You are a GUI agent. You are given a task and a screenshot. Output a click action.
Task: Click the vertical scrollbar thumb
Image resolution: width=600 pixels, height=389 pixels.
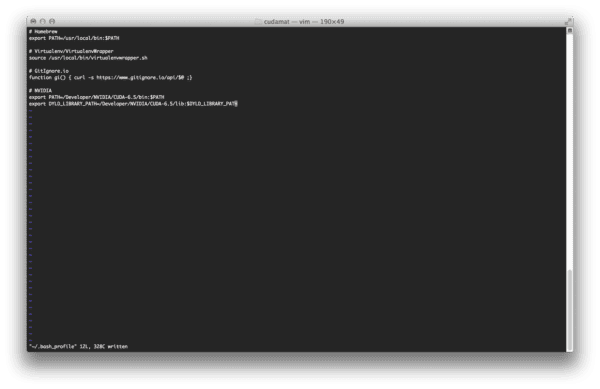570,309
